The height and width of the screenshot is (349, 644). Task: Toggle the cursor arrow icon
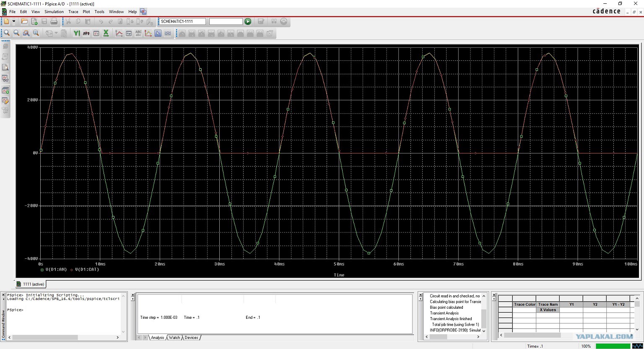point(158,33)
